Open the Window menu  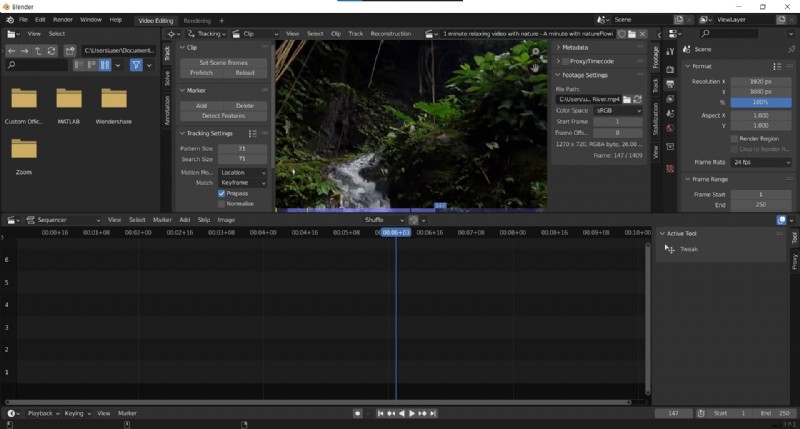pyautogui.click(x=91, y=20)
